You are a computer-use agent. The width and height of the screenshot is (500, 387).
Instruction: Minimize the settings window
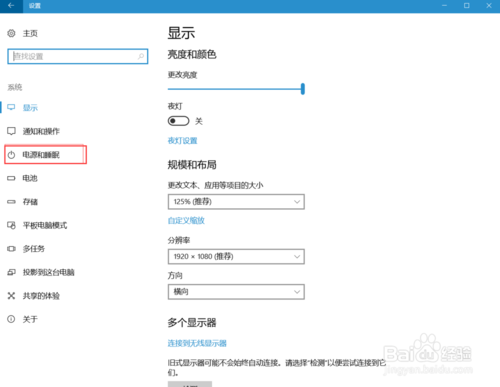click(x=444, y=6)
